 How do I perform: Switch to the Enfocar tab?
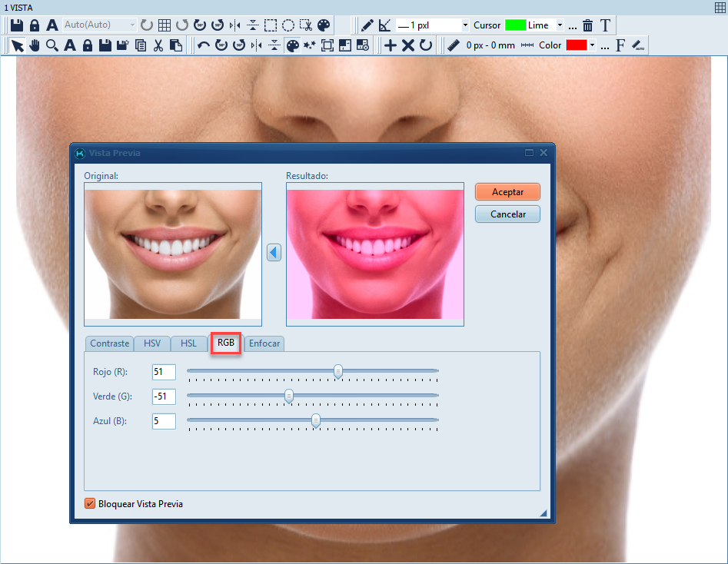click(264, 343)
